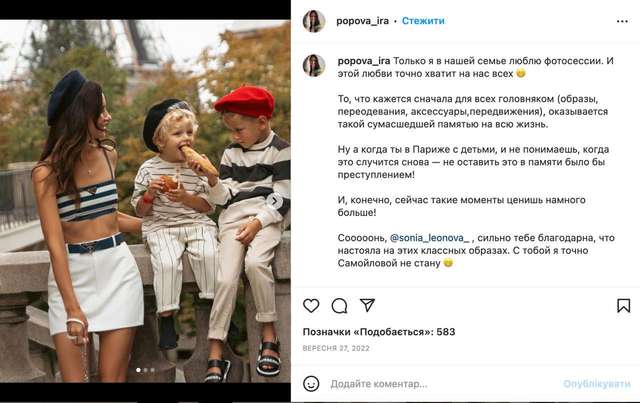Viewport: 640px width, 403px height.
Task: View the list of 583 likes
Action: pos(379,332)
